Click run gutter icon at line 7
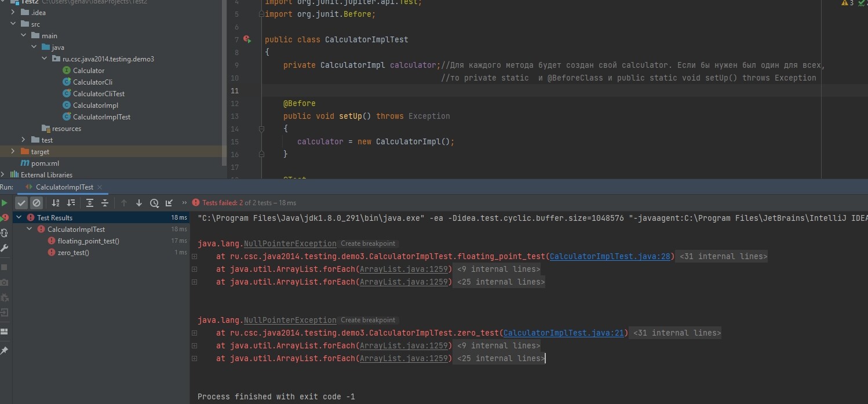This screenshot has width=868, height=404. pyautogui.click(x=247, y=39)
